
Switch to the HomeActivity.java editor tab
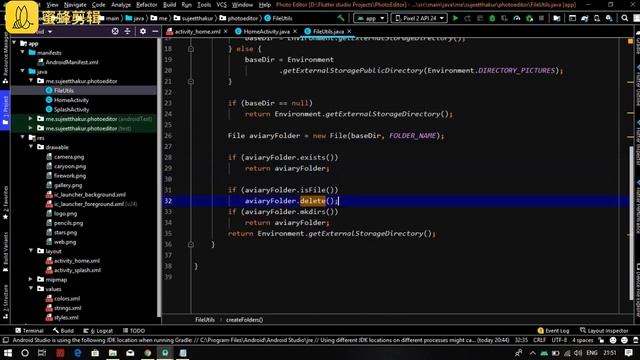tap(266, 31)
